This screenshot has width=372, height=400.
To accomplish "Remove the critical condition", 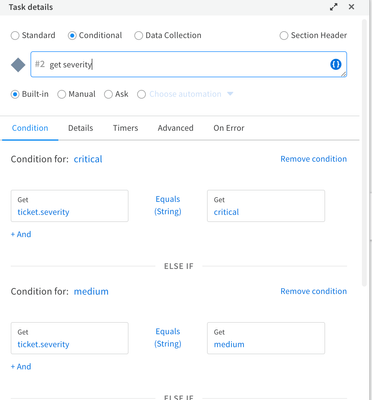I will click(314, 159).
